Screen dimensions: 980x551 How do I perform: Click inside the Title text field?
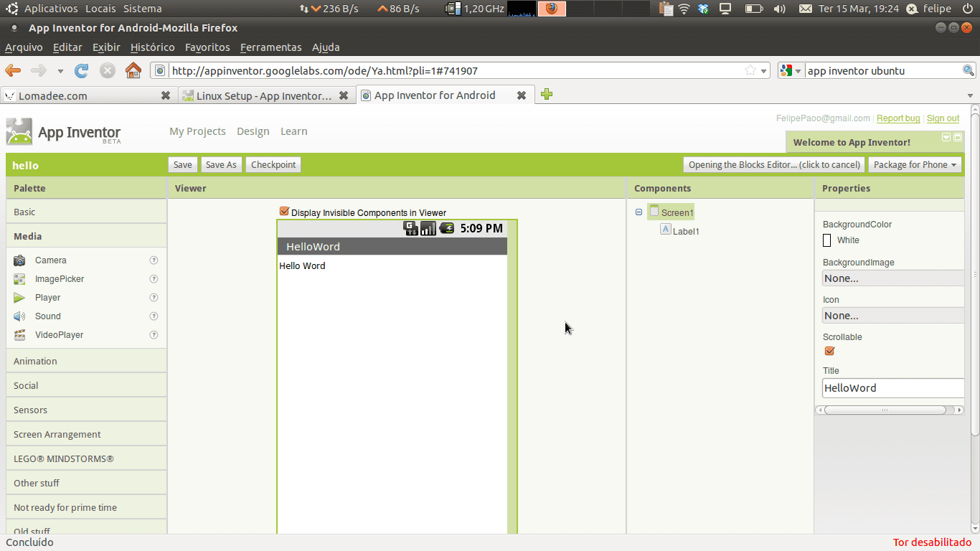pos(892,387)
